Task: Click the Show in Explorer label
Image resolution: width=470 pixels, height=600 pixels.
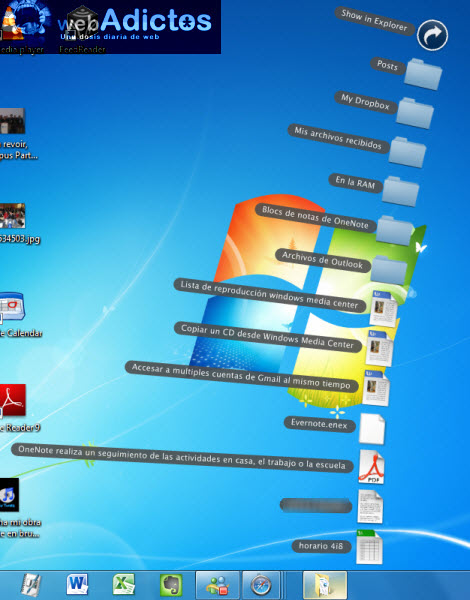Action: click(375, 21)
